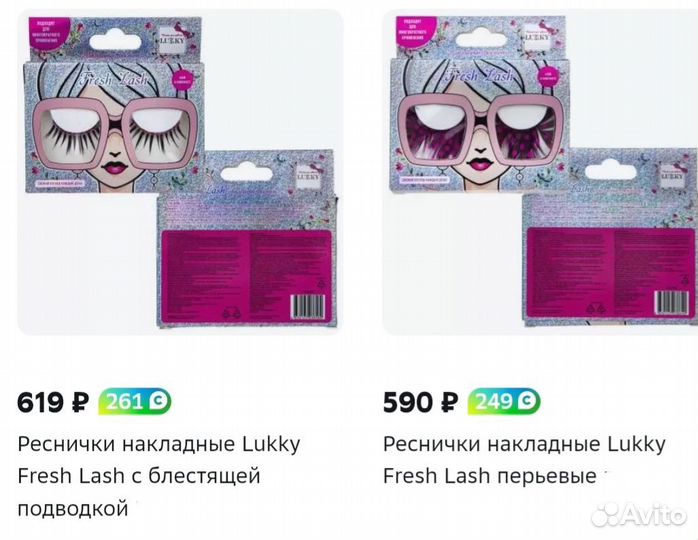Screen dimensions: 698x540
Task: Click the 261 bonus points badge
Action: coord(134,402)
